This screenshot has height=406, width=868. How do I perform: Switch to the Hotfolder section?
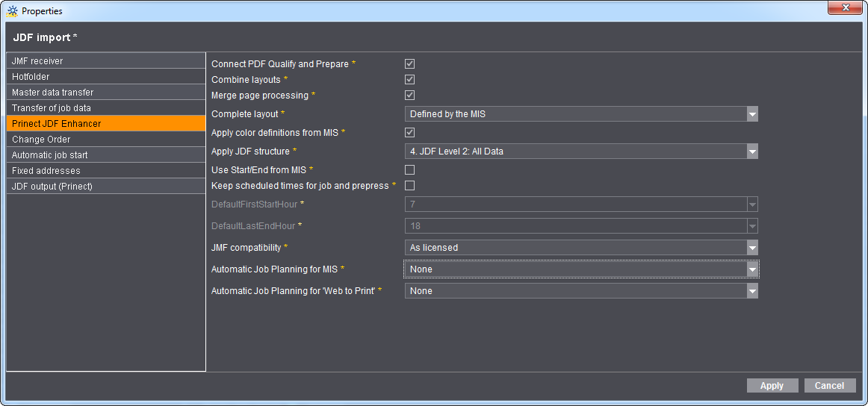[105, 77]
